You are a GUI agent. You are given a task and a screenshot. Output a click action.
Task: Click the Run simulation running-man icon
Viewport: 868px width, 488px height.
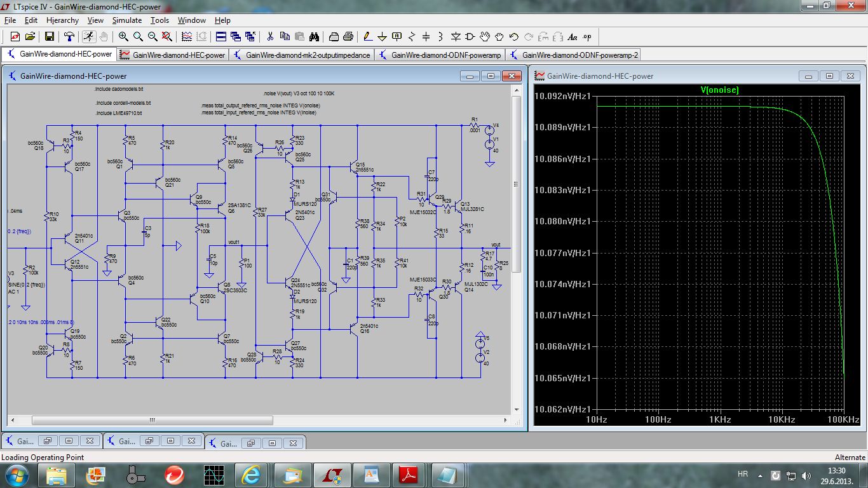point(89,36)
